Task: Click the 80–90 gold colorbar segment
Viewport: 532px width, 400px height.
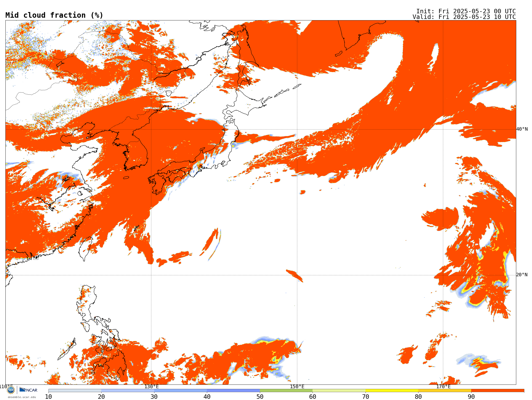Action: (x=445, y=391)
